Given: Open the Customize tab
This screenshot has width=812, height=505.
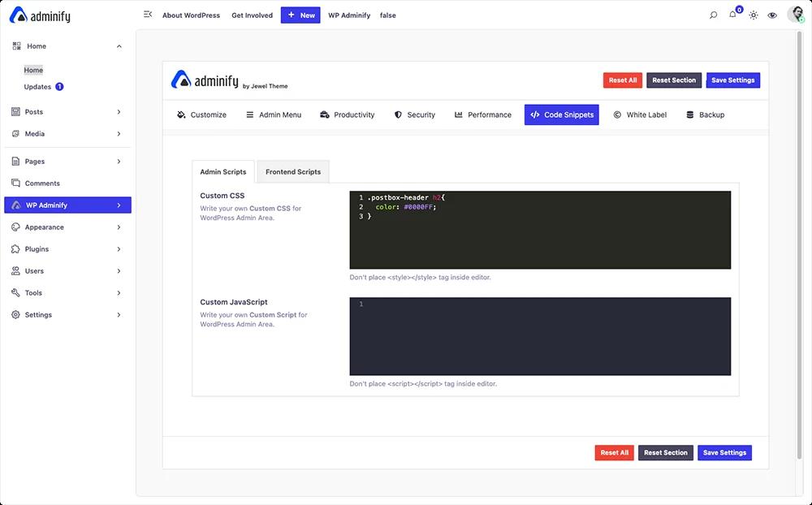Looking at the screenshot, I should coord(201,115).
